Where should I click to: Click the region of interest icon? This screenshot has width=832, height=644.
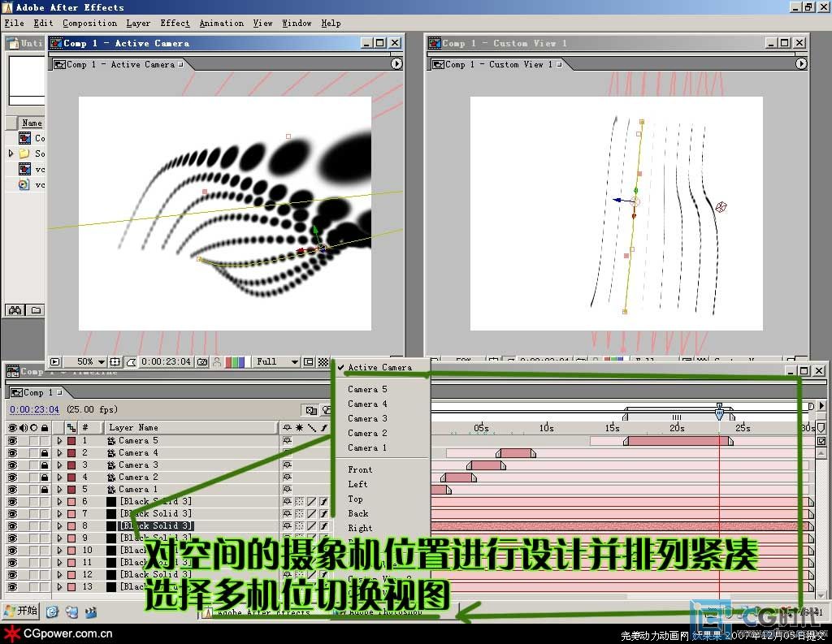309,361
